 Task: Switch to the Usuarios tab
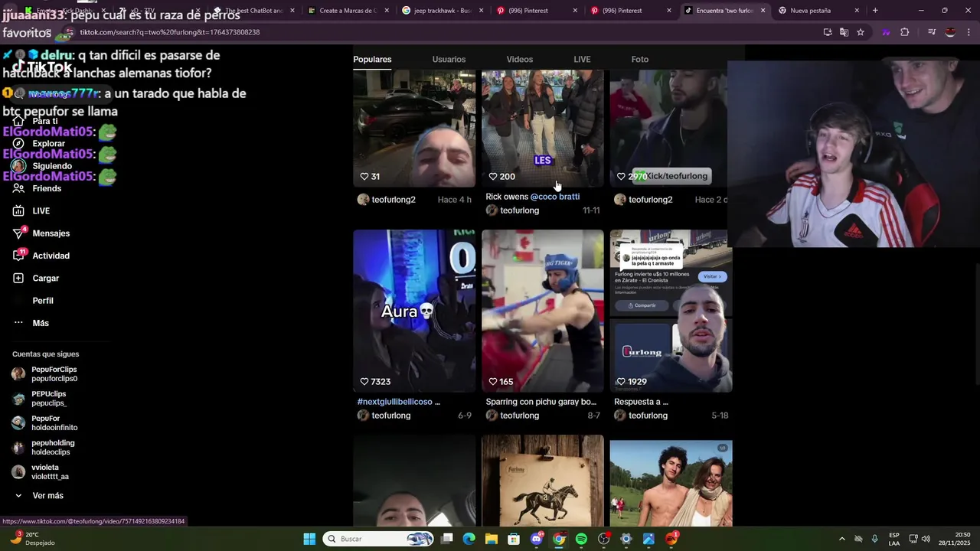pos(449,60)
